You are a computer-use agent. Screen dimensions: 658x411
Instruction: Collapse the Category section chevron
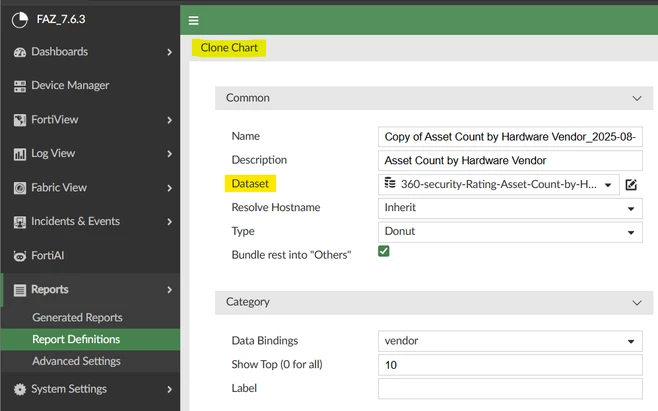[x=637, y=303]
